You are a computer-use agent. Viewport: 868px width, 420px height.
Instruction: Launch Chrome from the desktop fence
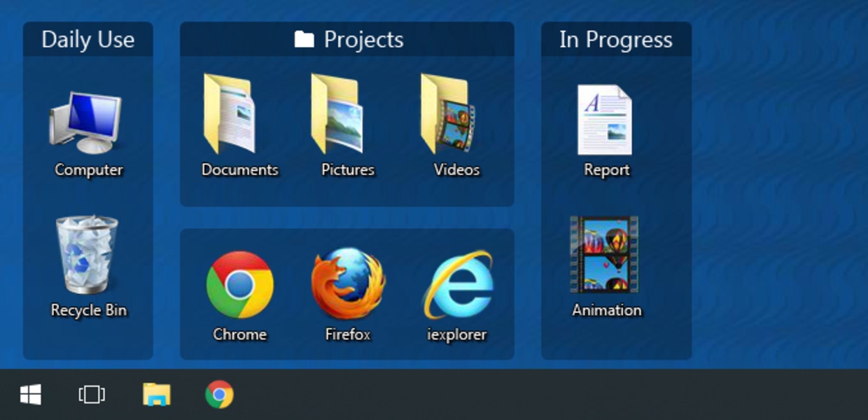click(239, 284)
